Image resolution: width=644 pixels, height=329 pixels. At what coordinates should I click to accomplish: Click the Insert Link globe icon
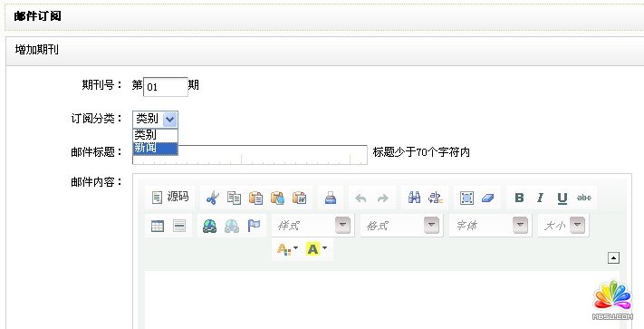(210, 226)
